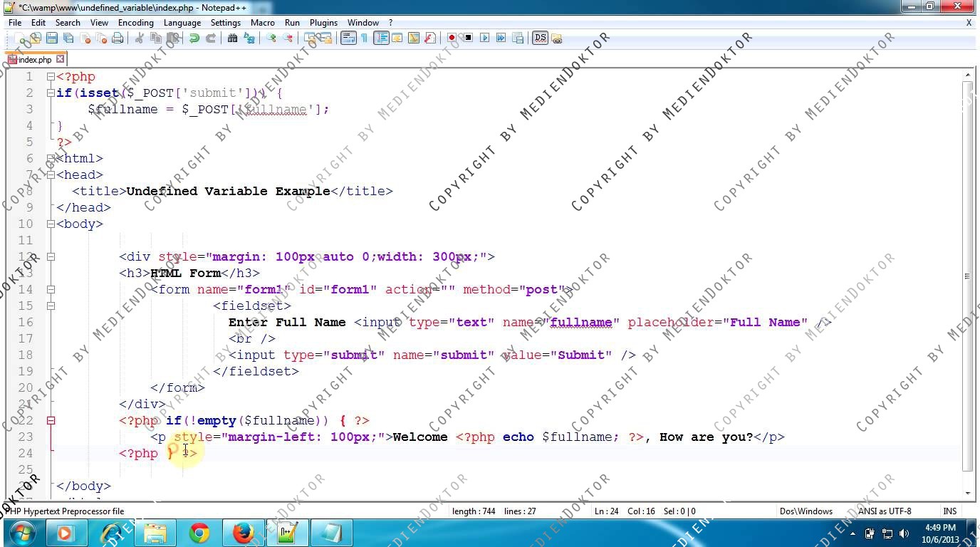Image resolution: width=980 pixels, height=547 pixels.
Task: Open Firefox from the taskbar
Action: (244, 533)
